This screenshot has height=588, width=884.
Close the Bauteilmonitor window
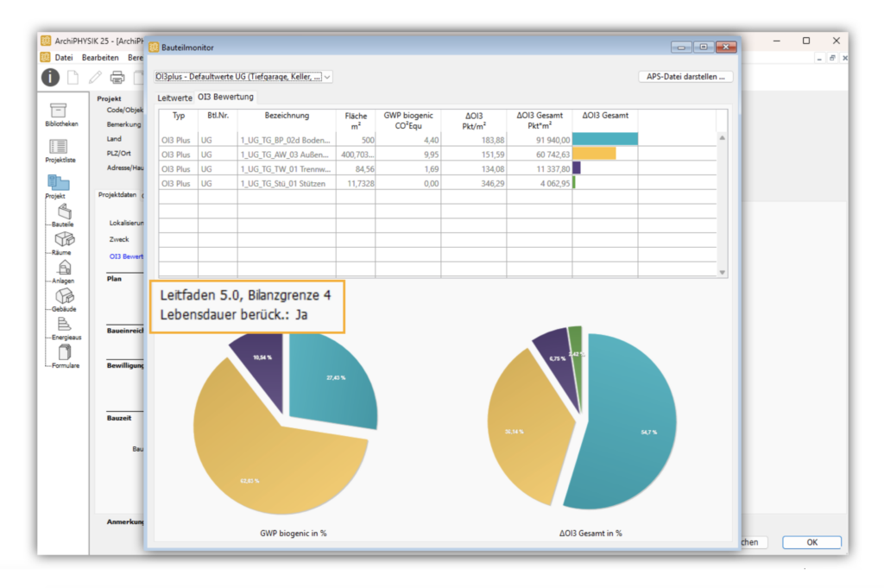pos(726,47)
